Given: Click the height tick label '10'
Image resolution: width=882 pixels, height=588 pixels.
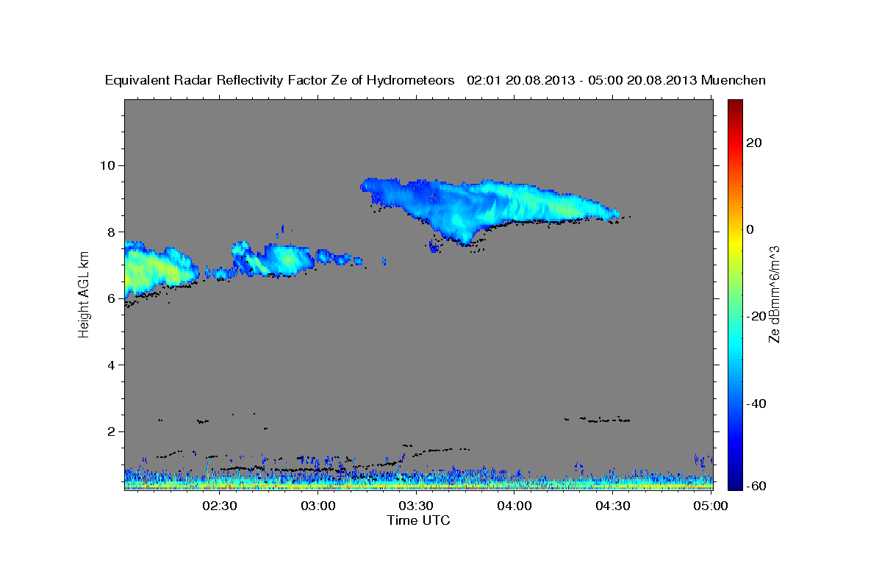Looking at the screenshot, I should pyautogui.click(x=109, y=165).
